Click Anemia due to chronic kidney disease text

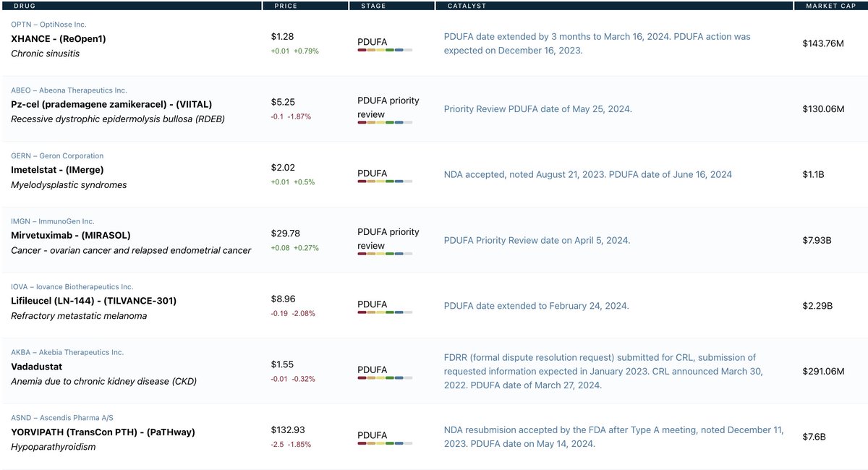coord(103,381)
